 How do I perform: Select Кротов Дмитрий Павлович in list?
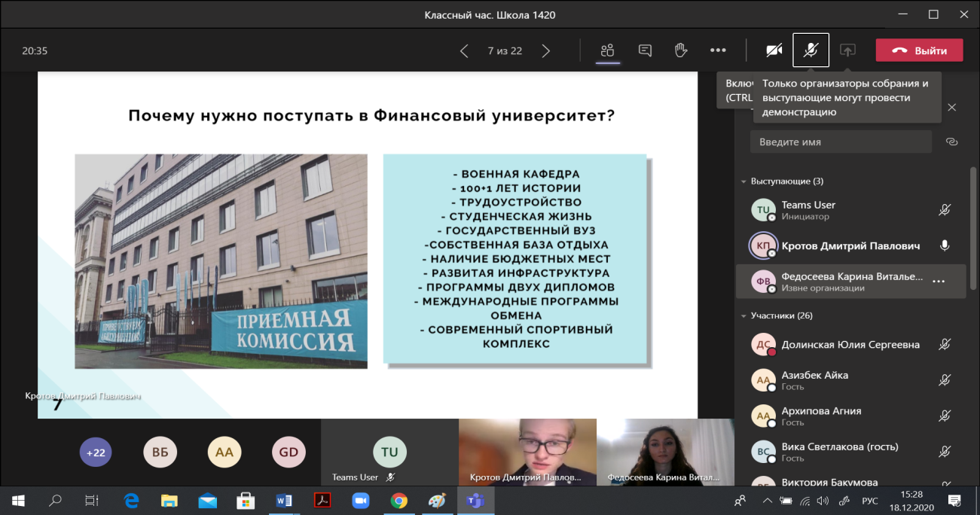click(850, 246)
